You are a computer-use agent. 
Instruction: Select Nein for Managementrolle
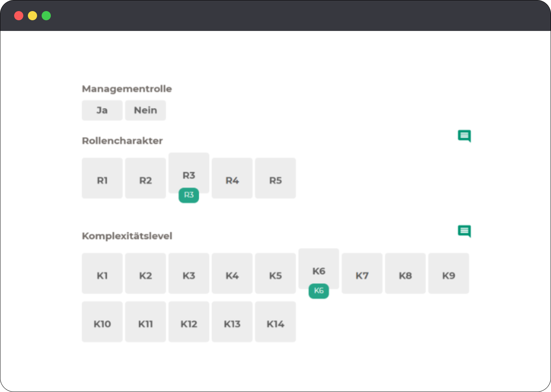click(x=145, y=110)
